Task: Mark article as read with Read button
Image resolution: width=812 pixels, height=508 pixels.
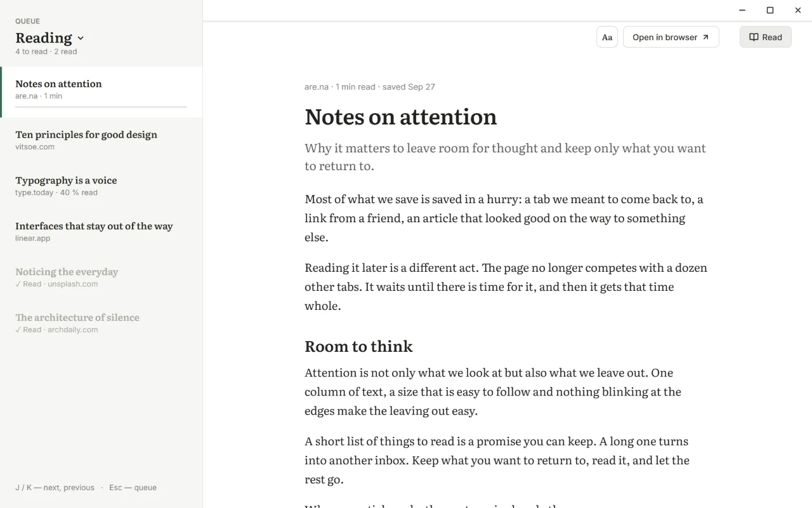Action: (x=765, y=37)
